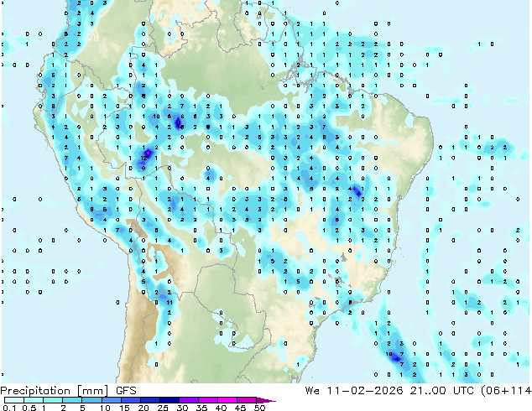Screen dimensions: 532x411
Task: Click the 25–30 mm legend color swatch
Action: [x=169, y=400]
